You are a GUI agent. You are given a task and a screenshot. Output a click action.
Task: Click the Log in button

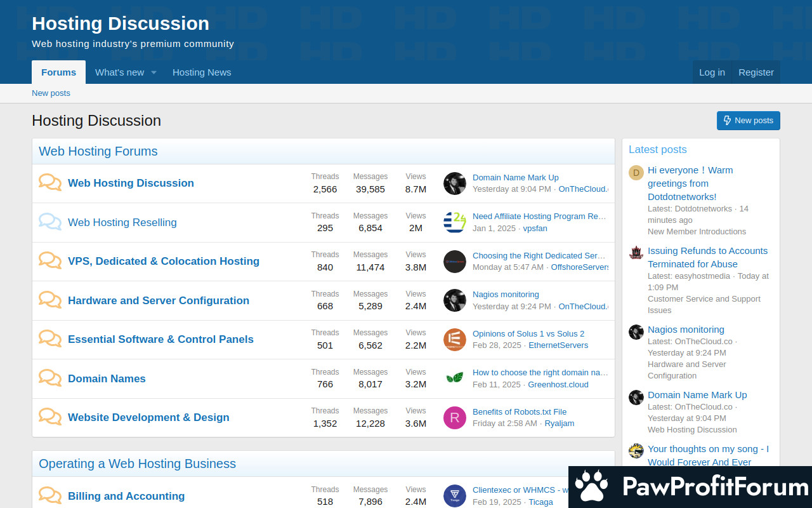click(712, 72)
